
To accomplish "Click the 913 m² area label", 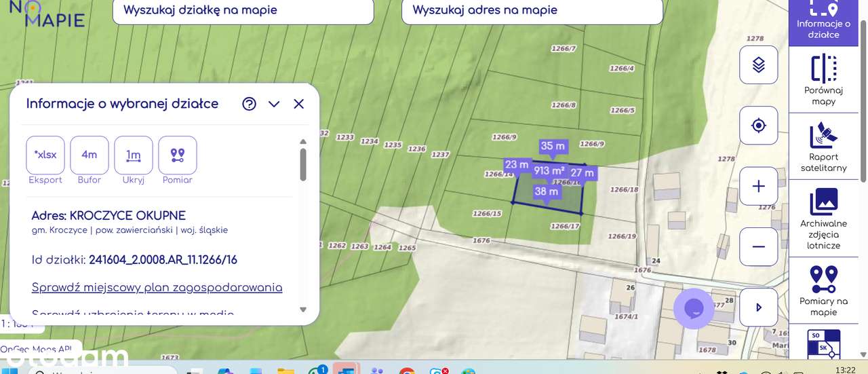I will 549,171.
